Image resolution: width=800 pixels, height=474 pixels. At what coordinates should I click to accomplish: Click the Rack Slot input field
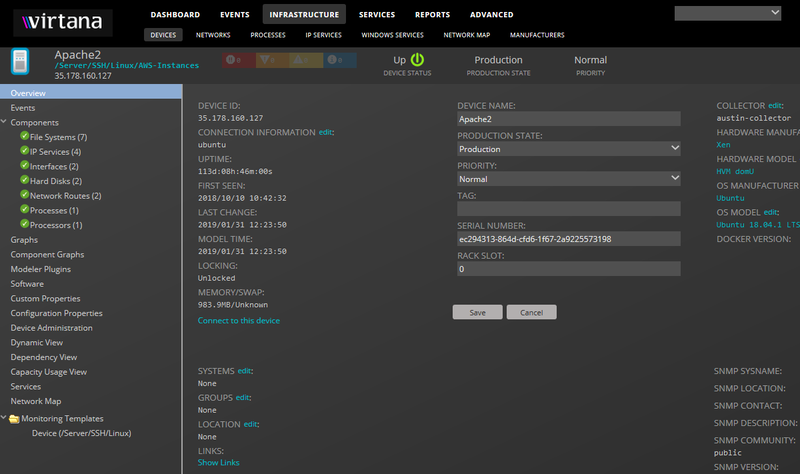coord(568,269)
